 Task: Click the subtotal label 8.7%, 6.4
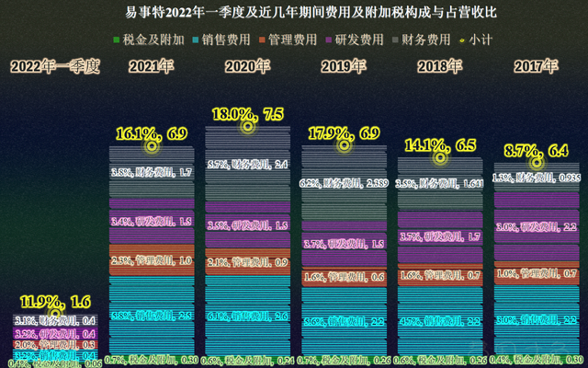(x=537, y=151)
